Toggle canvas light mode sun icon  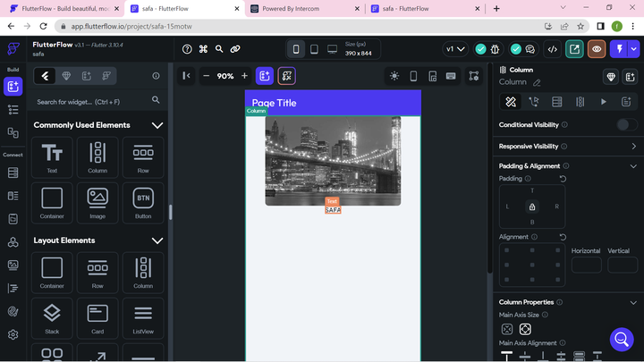tap(394, 76)
